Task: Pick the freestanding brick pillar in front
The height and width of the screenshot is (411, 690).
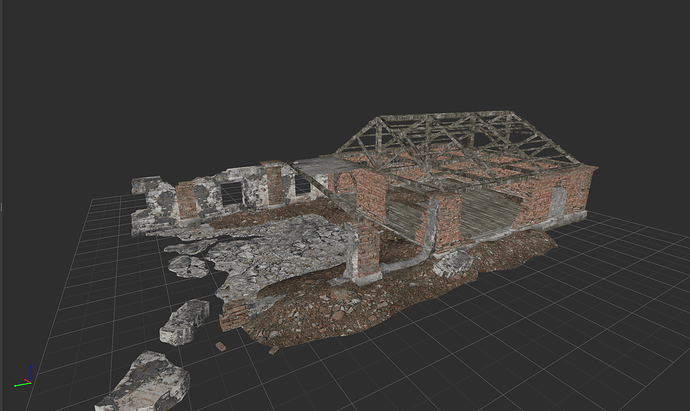Action: point(364,250)
